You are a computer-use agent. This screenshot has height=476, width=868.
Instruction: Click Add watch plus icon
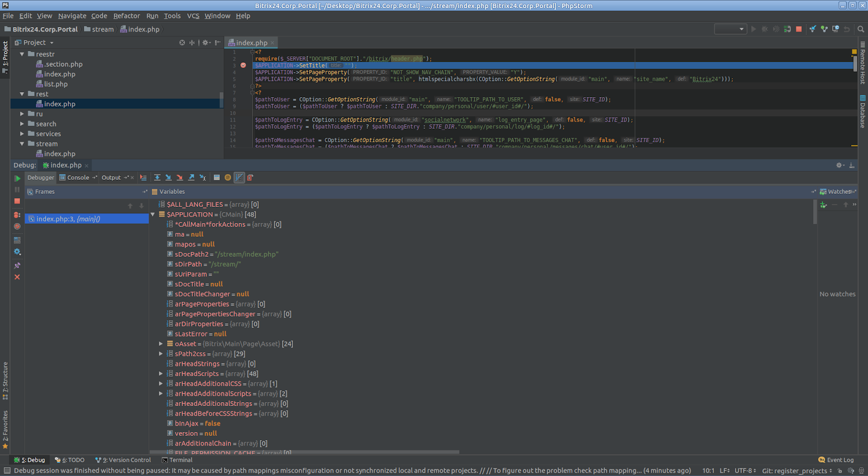click(x=824, y=205)
